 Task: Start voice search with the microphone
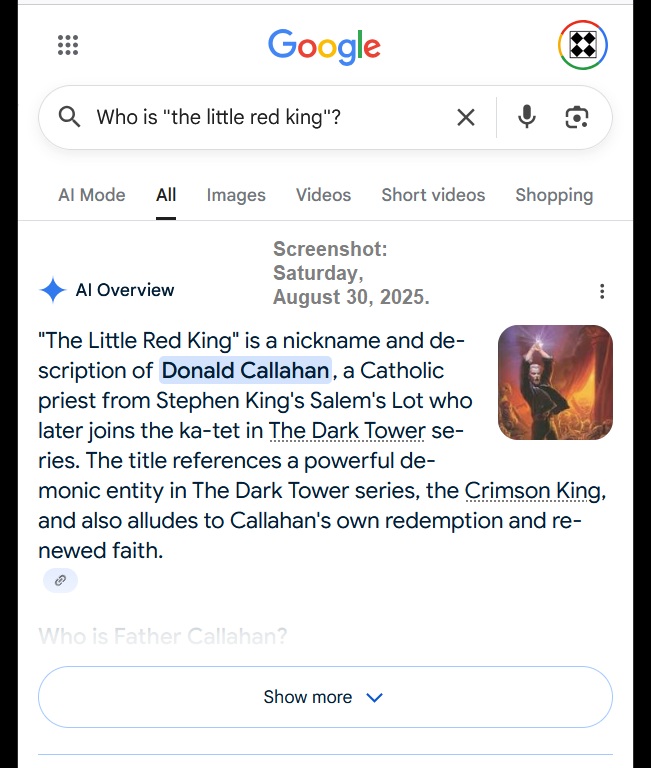click(527, 117)
